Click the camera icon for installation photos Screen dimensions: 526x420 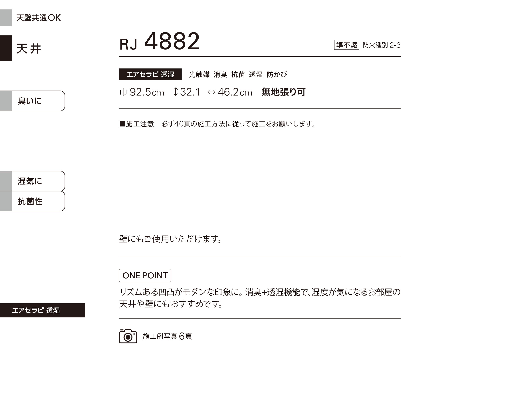tap(128, 336)
